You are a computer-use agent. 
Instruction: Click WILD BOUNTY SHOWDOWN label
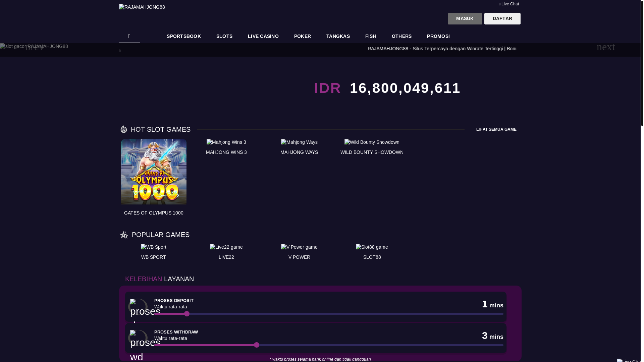coord(372,152)
